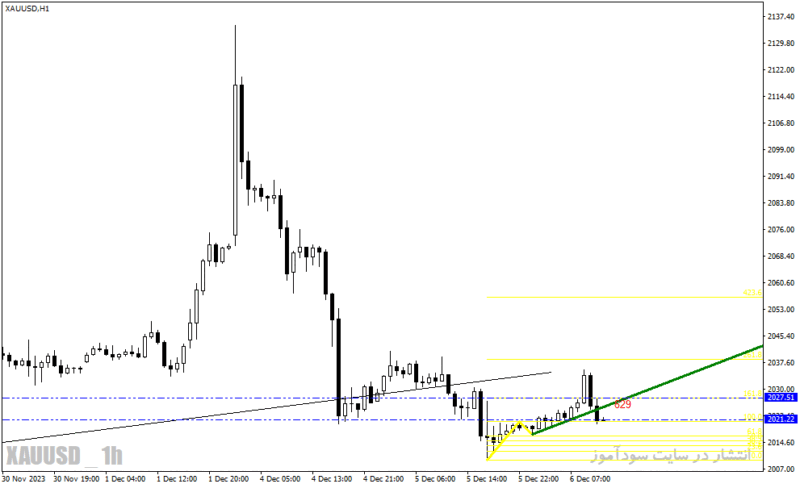This screenshot has height=488, width=800.
Task: Click the 161.8 Fibonacci level label
Action: [x=752, y=394]
